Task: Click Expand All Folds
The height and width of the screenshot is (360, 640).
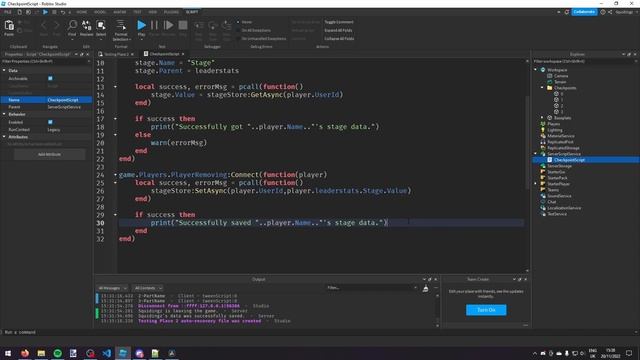Action: pos(338,30)
